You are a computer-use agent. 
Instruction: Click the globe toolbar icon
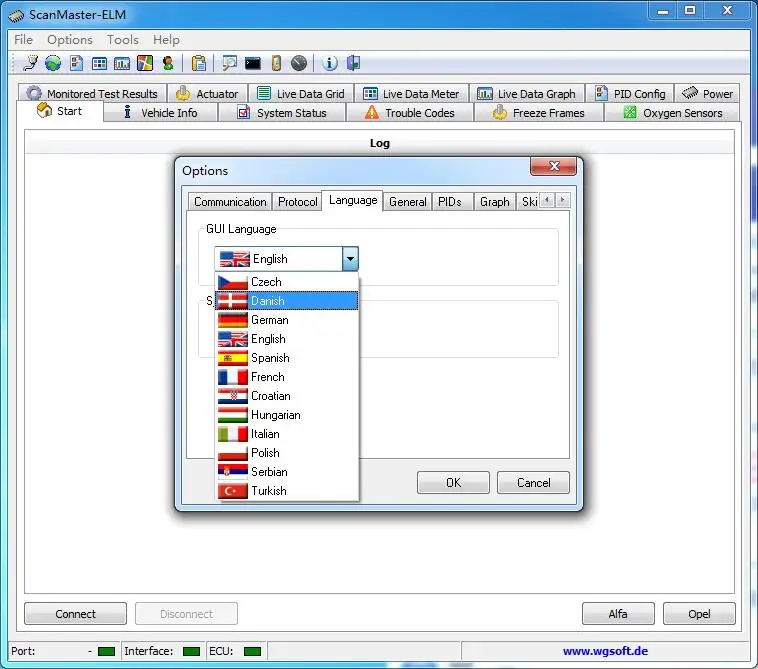53,63
